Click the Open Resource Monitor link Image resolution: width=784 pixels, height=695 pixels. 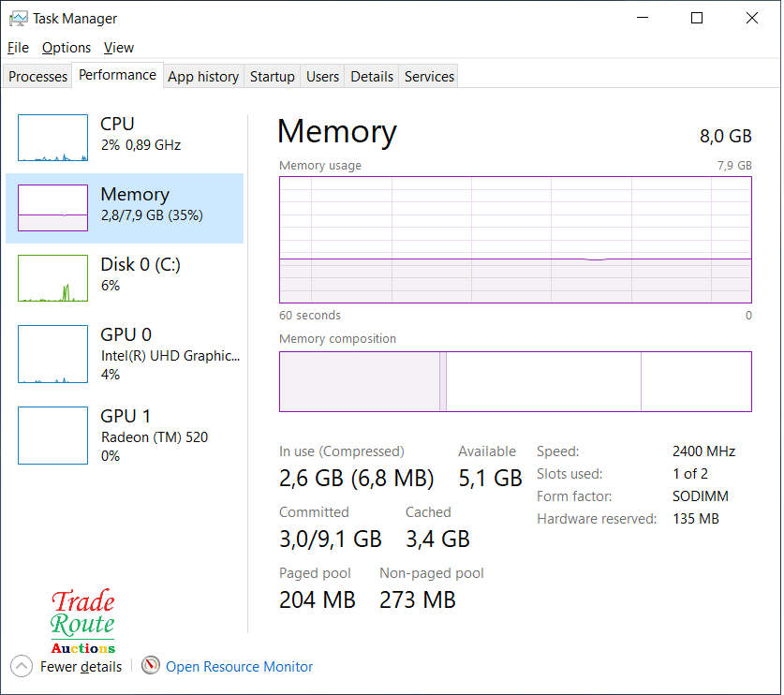[239, 667]
